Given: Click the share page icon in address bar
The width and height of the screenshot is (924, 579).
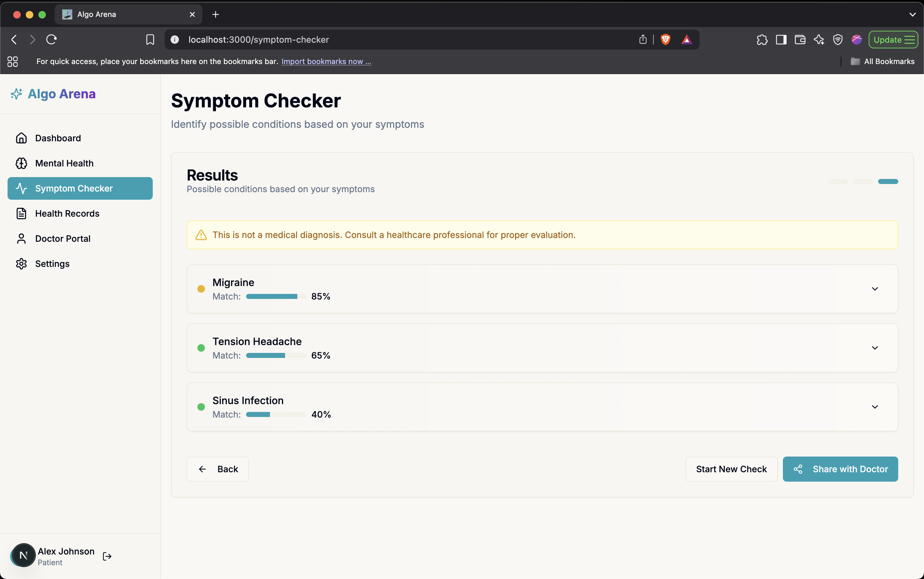Looking at the screenshot, I should tap(643, 40).
